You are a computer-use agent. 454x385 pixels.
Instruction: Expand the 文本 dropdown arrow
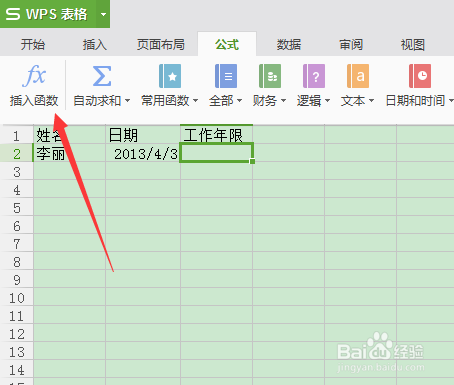pyautogui.click(x=371, y=100)
